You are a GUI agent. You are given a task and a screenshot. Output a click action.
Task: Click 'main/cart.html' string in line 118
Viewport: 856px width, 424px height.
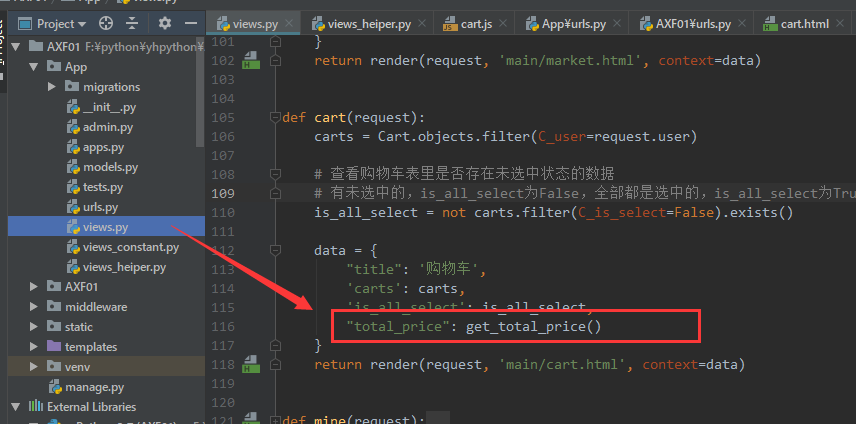coord(563,364)
